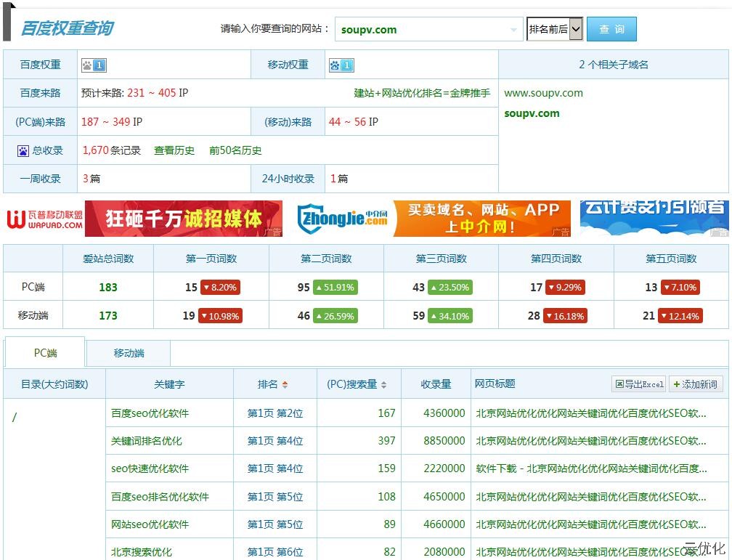This screenshot has height=560, width=732.
Task: Click the 9.29% red change badge
Action: click(x=565, y=287)
